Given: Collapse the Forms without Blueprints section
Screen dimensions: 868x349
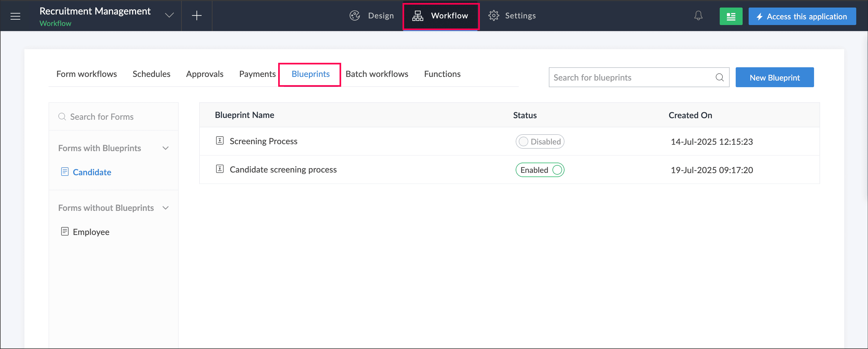Looking at the screenshot, I should coord(165,208).
